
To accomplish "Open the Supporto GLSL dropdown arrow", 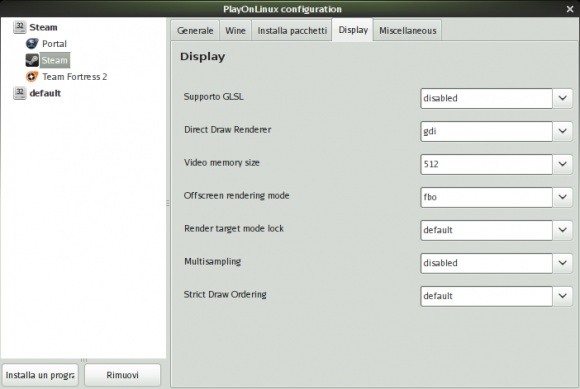I will (x=562, y=98).
